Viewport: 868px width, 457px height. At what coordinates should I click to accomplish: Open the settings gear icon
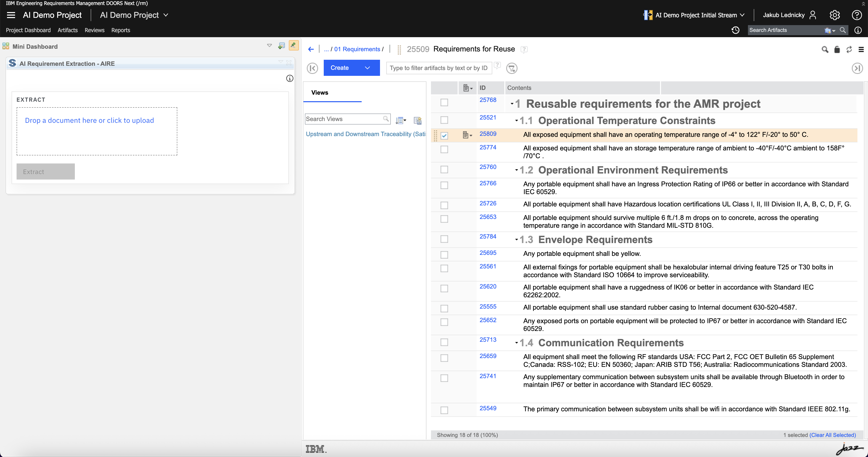click(x=835, y=15)
